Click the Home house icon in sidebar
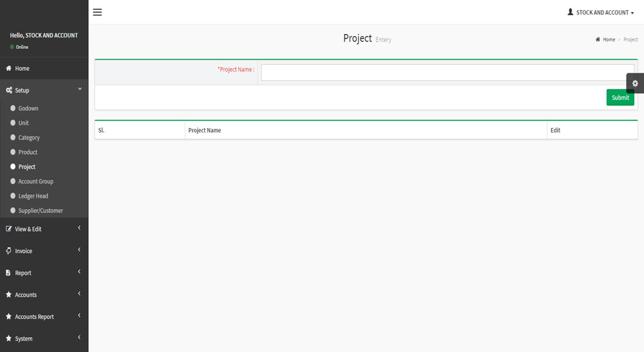The height and width of the screenshot is (352, 644). [x=8, y=68]
